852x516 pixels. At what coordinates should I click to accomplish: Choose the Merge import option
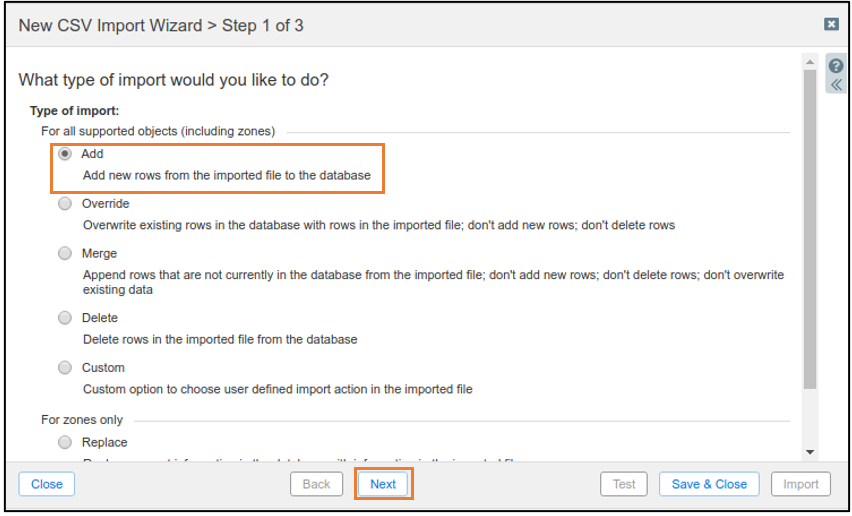point(65,254)
